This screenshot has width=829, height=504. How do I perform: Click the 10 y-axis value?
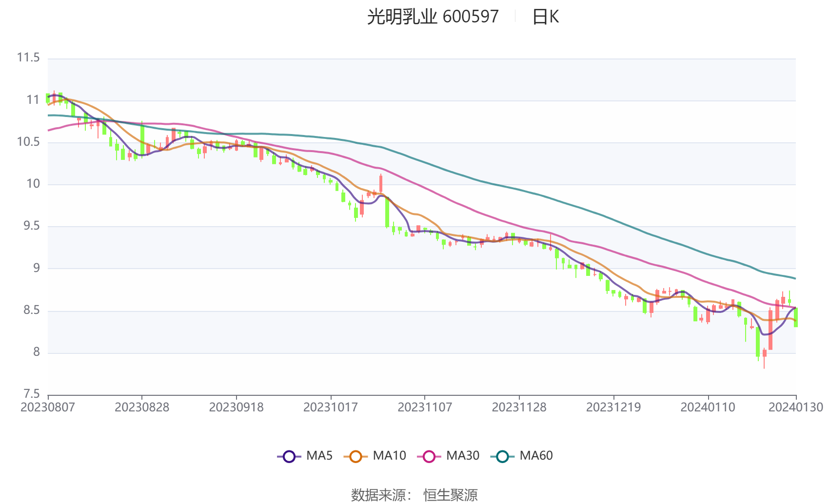[33, 184]
